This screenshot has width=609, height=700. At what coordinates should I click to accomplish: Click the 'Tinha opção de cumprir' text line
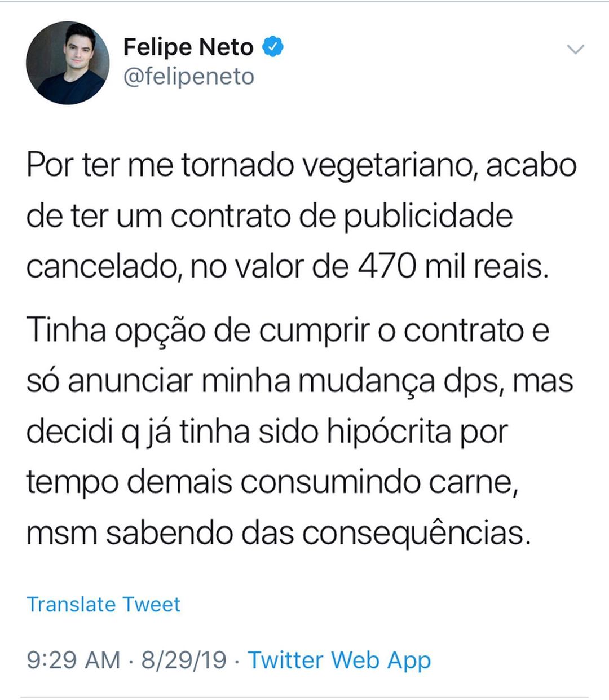198,331
